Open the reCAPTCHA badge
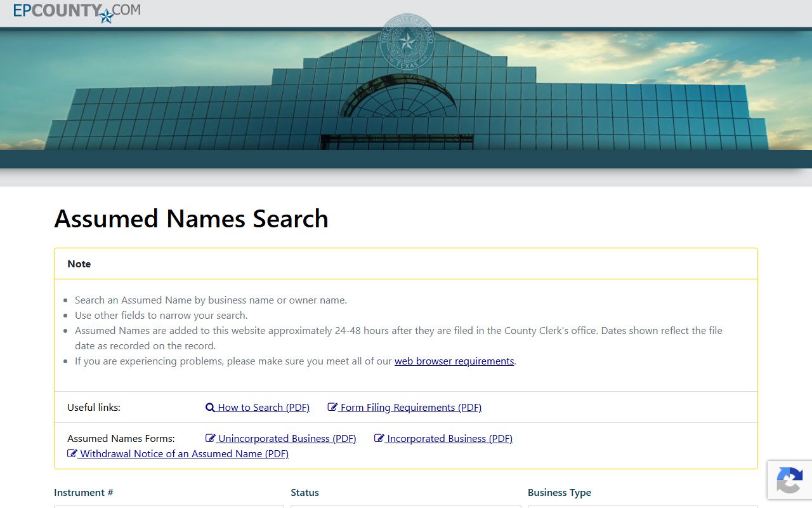This screenshot has width=812, height=508. click(790, 480)
